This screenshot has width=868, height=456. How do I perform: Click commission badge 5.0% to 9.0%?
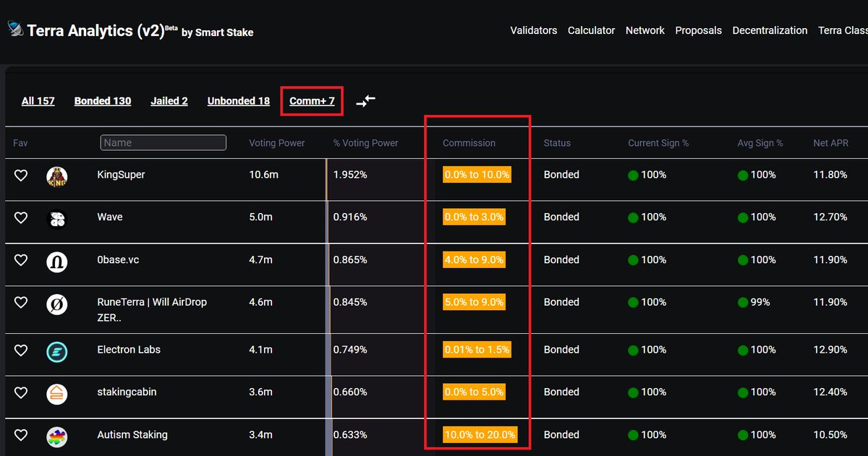[475, 302]
